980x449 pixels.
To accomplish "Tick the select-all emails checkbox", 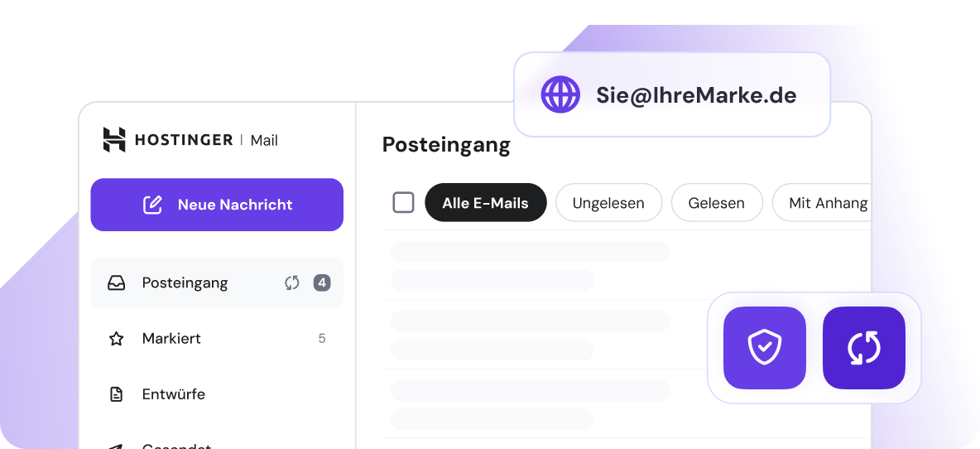I will coord(403,202).
